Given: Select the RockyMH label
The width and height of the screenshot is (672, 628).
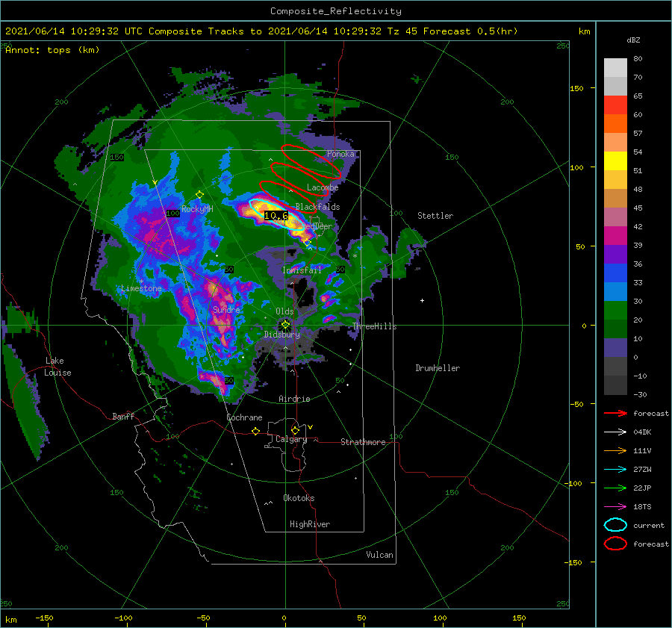Looking at the screenshot, I should (x=197, y=209).
